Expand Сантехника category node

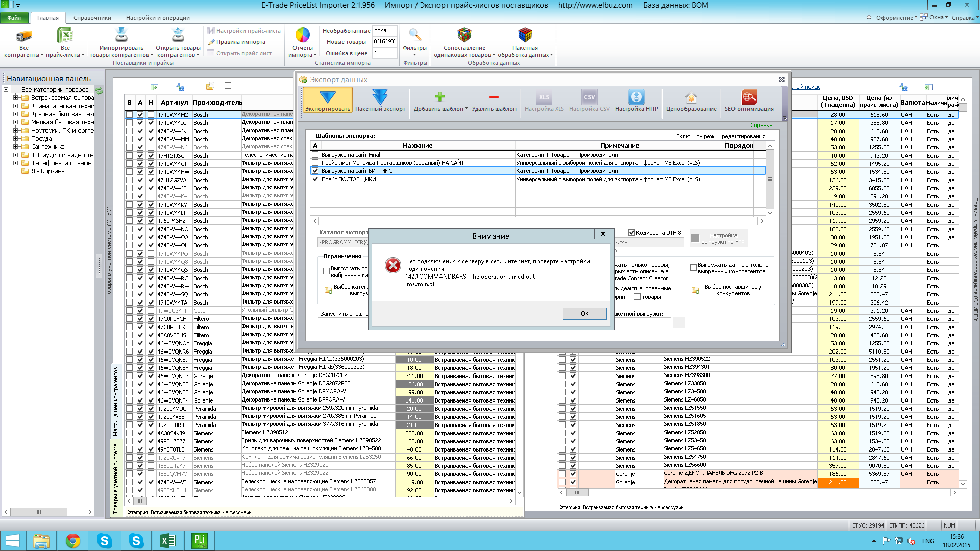point(15,147)
